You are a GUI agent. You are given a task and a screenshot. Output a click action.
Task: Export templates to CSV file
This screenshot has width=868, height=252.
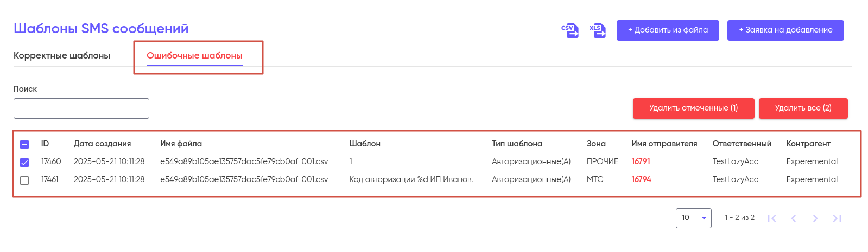pyautogui.click(x=569, y=31)
